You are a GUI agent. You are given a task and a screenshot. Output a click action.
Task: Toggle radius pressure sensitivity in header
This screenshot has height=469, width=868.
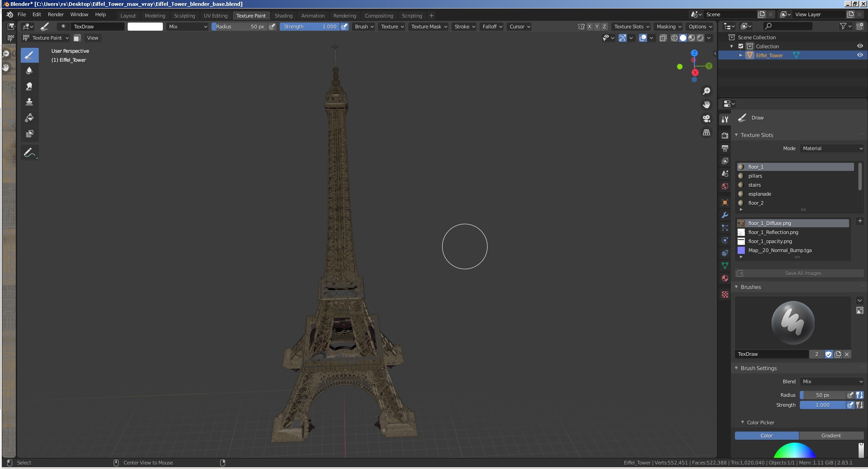[x=272, y=27]
